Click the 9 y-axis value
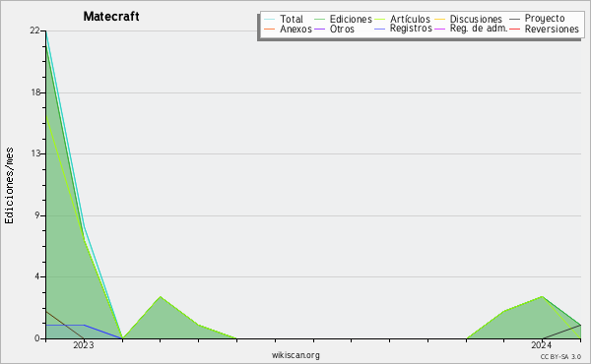This screenshot has width=591, height=364. [x=37, y=215]
